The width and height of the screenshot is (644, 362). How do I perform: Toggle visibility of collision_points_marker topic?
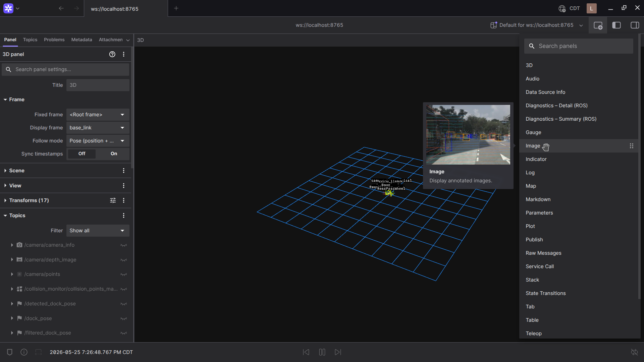(124, 289)
